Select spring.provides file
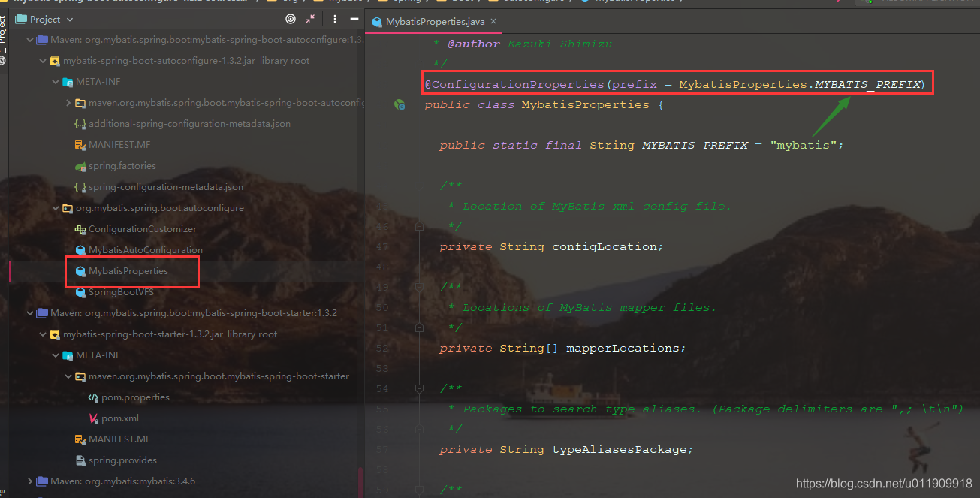The height and width of the screenshot is (498, 980). [122, 460]
